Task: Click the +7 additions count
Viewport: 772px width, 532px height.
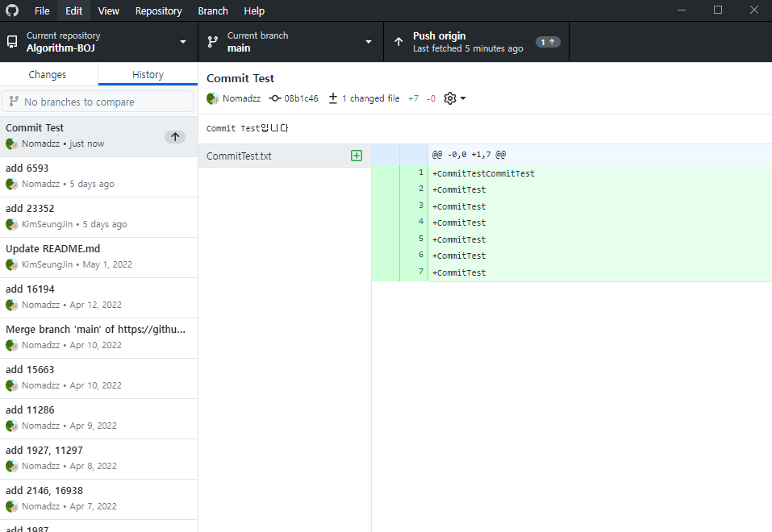Action: pyautogui.click(x=413, y=98)
